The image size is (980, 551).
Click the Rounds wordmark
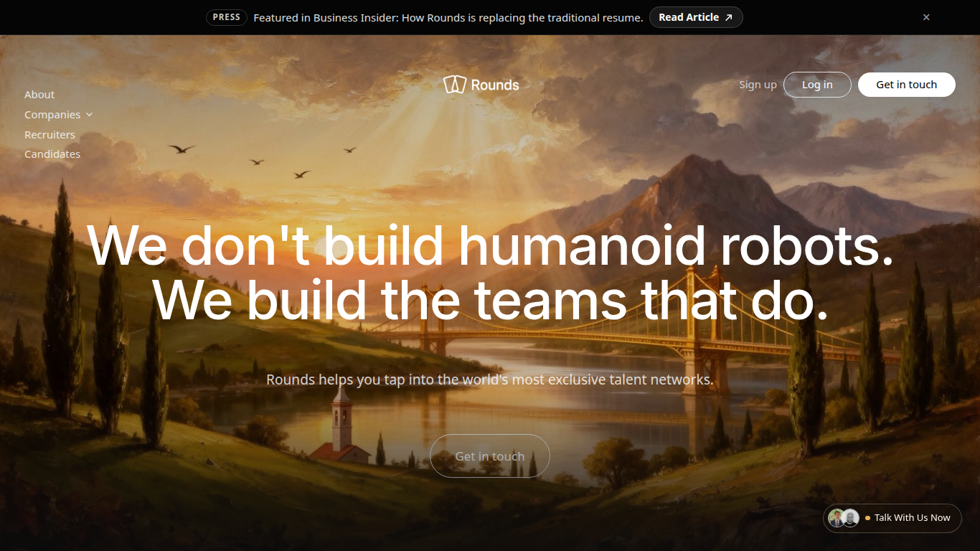click(495, 85)
